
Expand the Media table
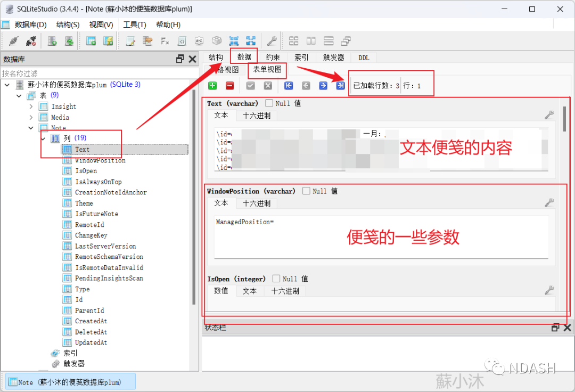pyautogui.click(x=31, y=117)
